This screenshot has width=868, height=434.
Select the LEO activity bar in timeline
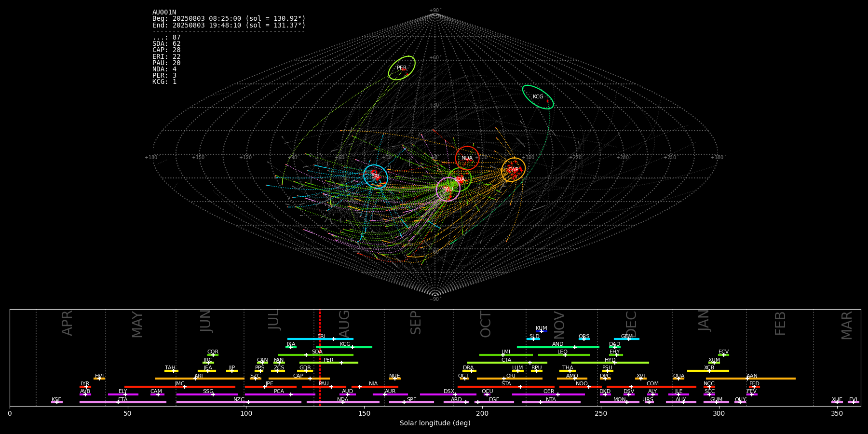[564, 355]
